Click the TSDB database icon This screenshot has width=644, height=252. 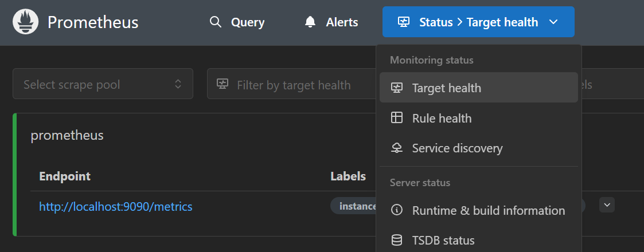(397, 241)
